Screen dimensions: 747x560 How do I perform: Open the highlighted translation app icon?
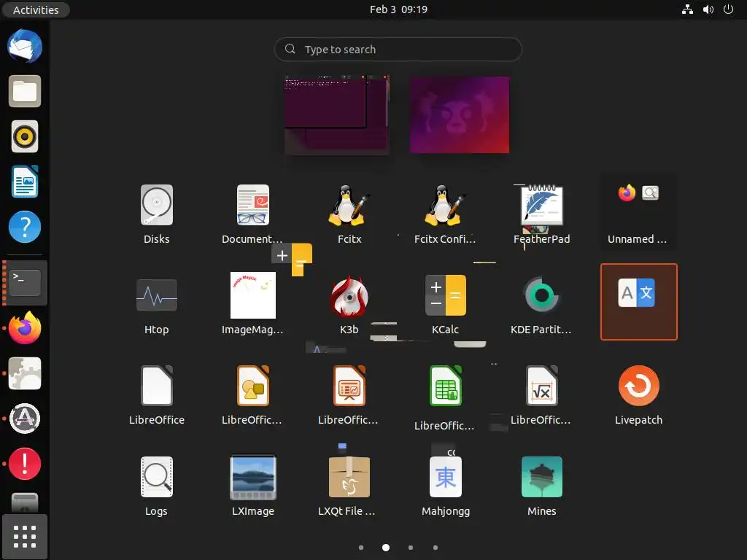click(x=638, y=301)
